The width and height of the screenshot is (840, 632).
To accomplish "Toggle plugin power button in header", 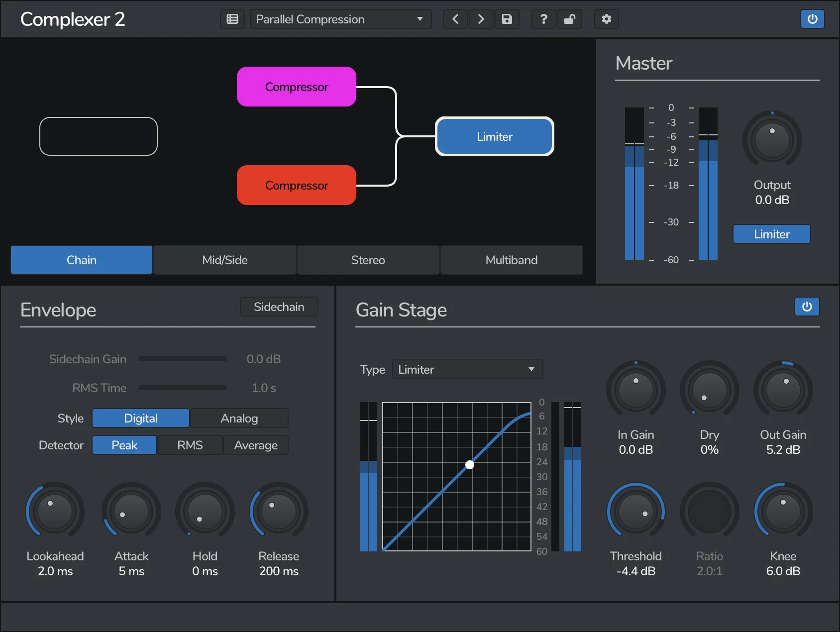I will [x=813, y=19].
